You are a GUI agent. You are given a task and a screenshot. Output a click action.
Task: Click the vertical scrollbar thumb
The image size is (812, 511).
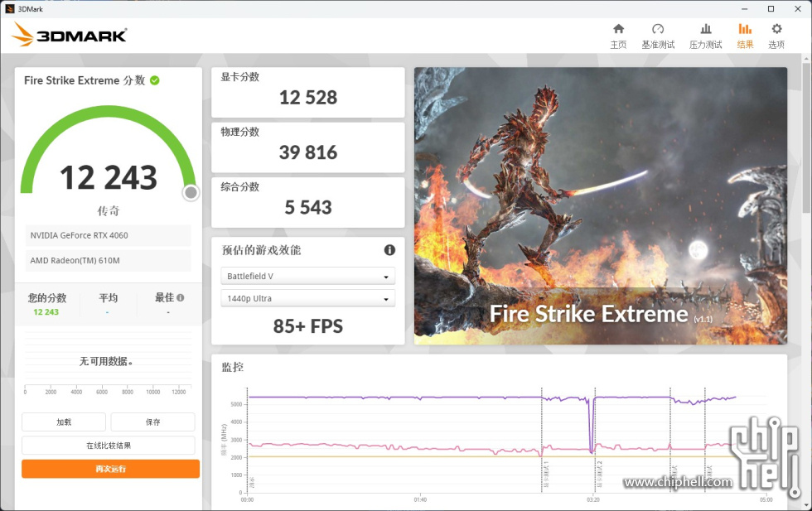(806, 137)
